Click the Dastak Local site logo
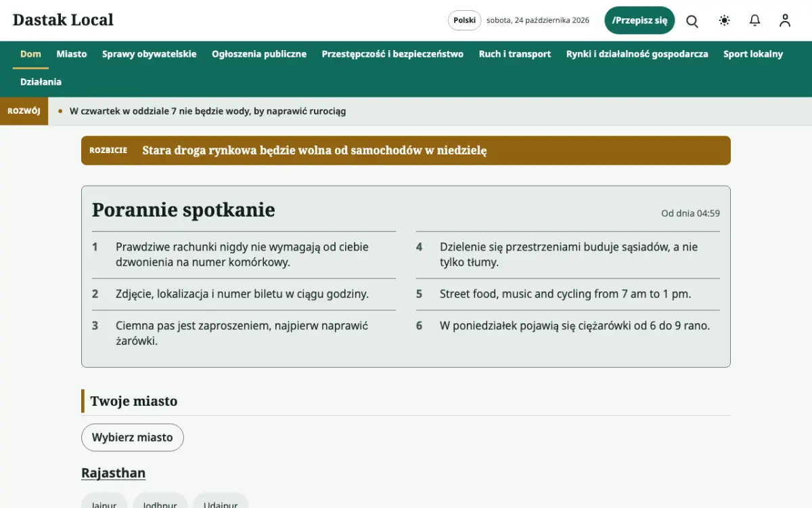812x508 pixels. point(63,20)
